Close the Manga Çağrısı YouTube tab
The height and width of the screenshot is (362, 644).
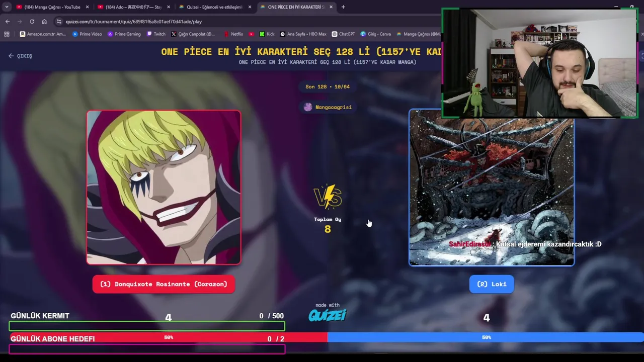[87, 7]
